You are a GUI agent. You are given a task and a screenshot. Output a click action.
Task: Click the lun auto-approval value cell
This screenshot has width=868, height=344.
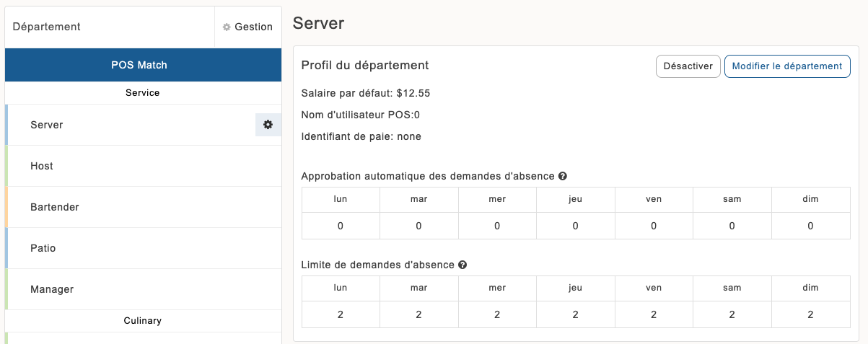(341, 226)
